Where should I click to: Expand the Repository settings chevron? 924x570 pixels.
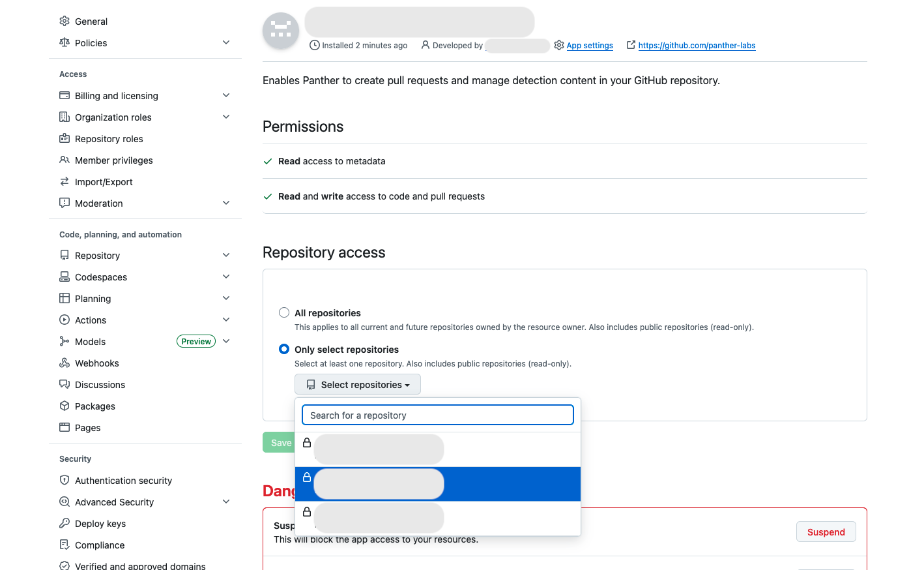(x=226, y=255)
